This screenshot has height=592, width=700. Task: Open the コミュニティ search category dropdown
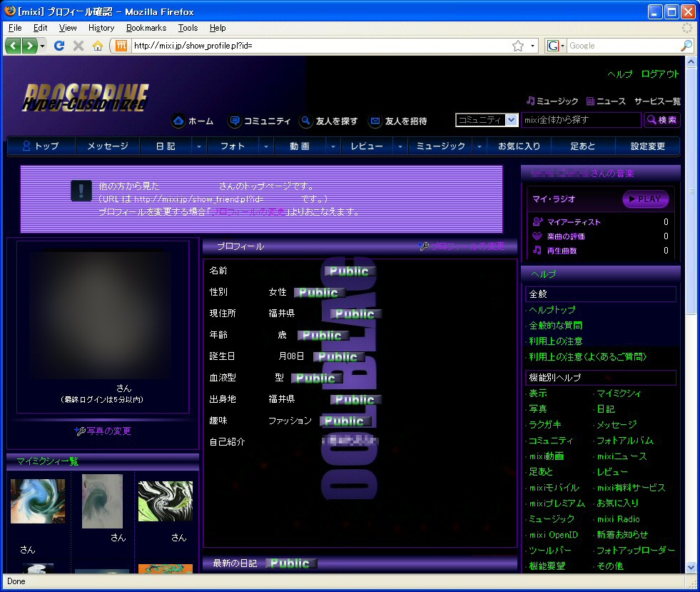tap(511, 120)
